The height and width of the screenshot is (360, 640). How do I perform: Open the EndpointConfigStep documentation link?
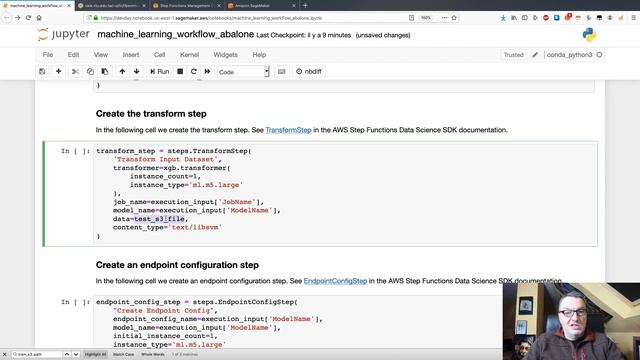335,281
